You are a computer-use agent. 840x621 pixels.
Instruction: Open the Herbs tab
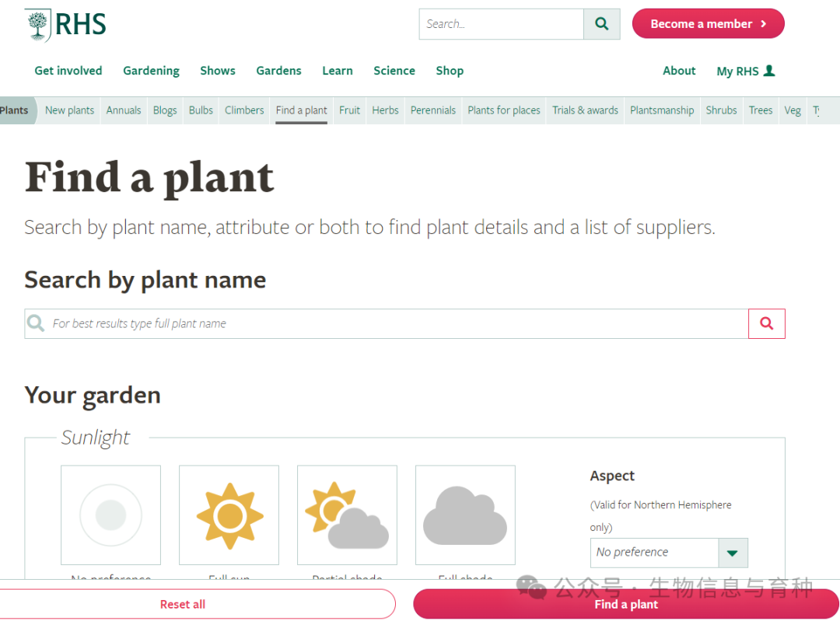coord(385,110)
